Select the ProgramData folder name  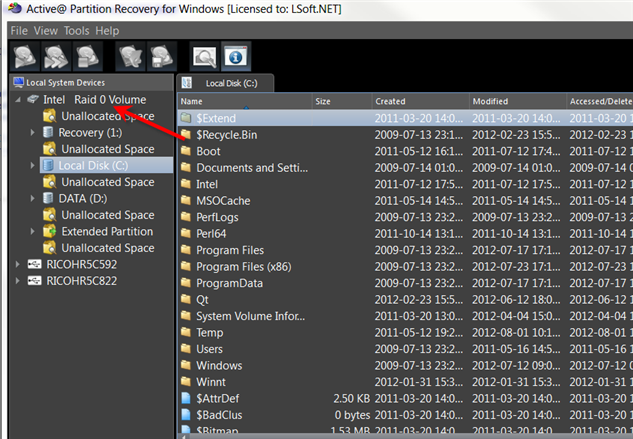(229, 283)
